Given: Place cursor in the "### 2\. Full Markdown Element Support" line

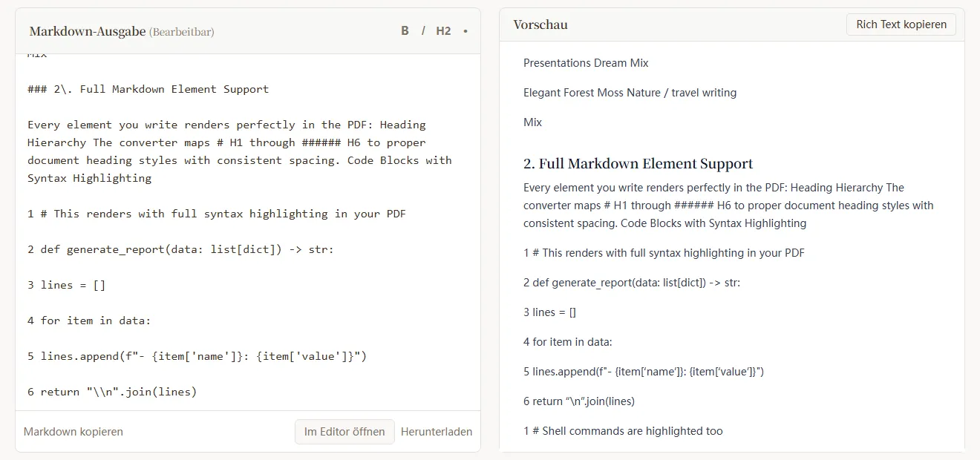Looking at the screenshot, I should (x=148, y=89).
